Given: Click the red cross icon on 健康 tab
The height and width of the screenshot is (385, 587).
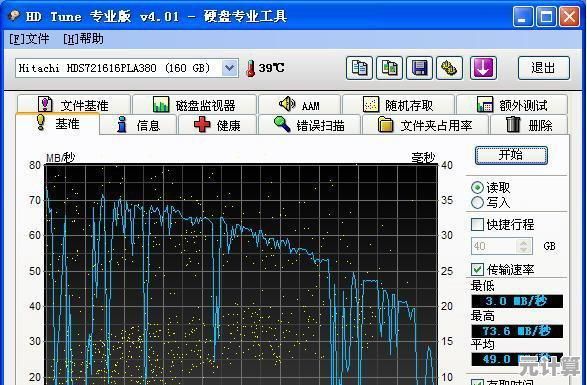Looking at the screenshot, I should point(202,125).
